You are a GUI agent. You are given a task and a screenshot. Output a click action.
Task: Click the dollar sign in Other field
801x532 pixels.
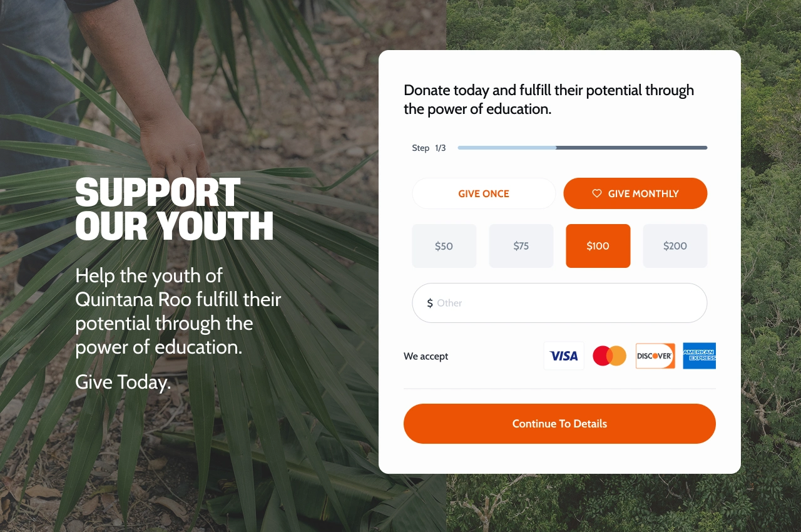click(x=430, y=303)
